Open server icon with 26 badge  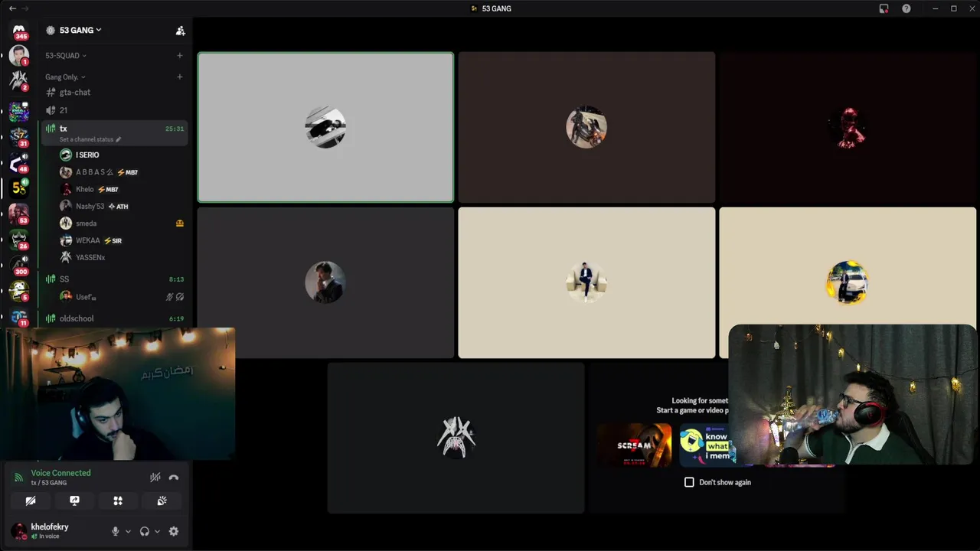[19, 240]
